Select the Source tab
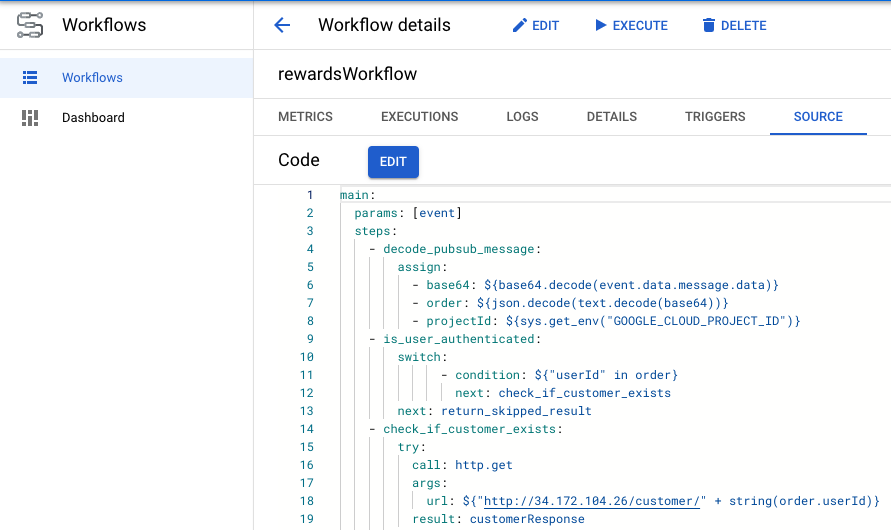Viewport: 891px width, 530px height. click(x=817, y=116)
